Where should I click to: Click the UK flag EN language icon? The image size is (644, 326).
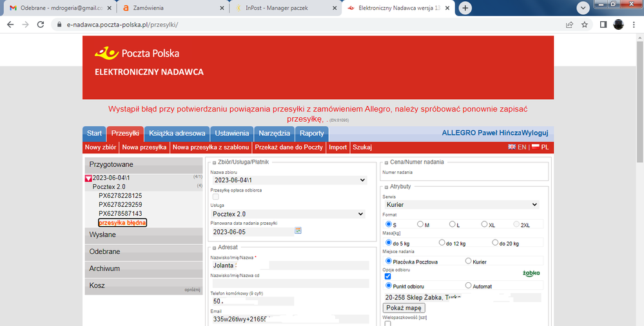point(512,147)
